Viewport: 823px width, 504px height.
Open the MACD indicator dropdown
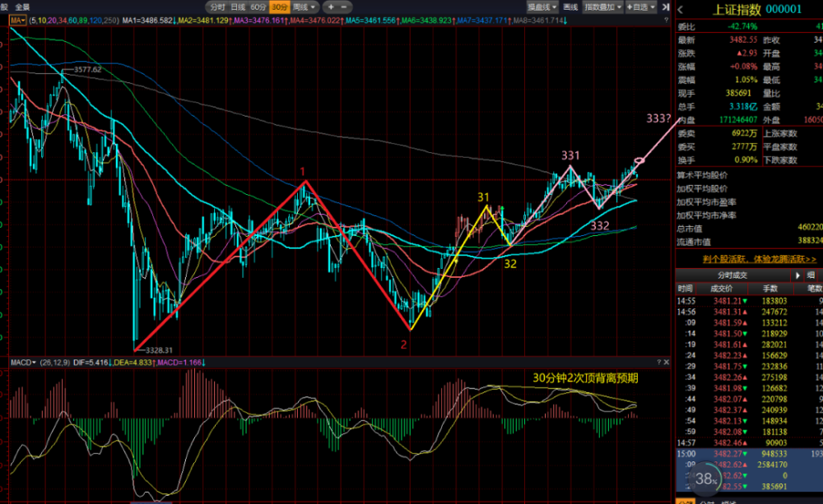coord(23,363)
